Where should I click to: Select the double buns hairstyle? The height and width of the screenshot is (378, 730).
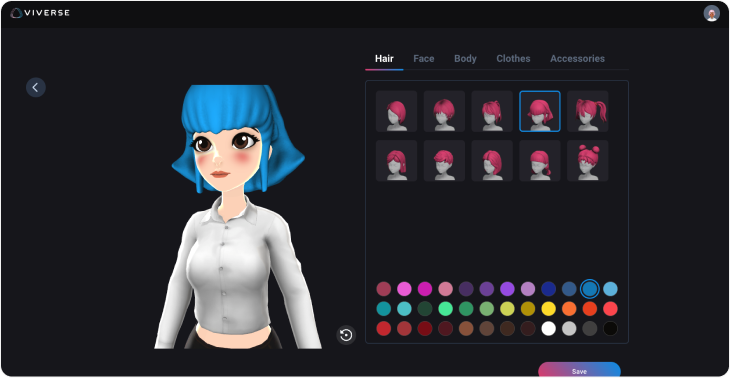coord(588,161)
